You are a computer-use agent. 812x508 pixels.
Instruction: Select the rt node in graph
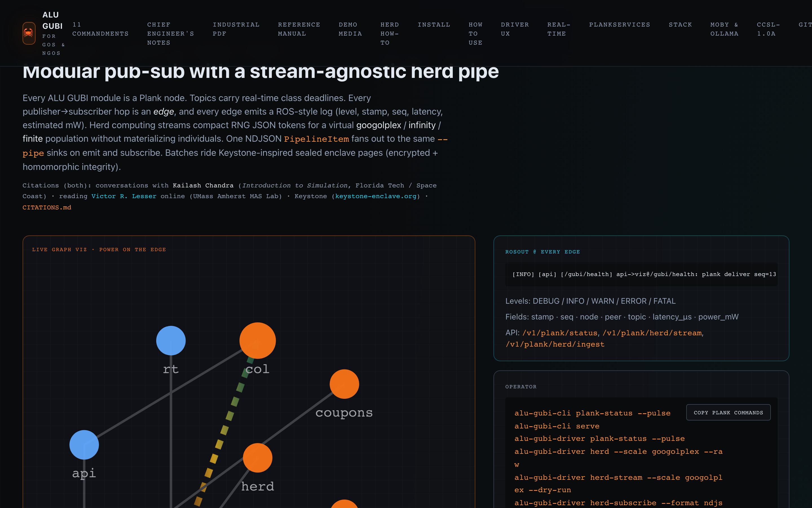[x=171, y=341]
